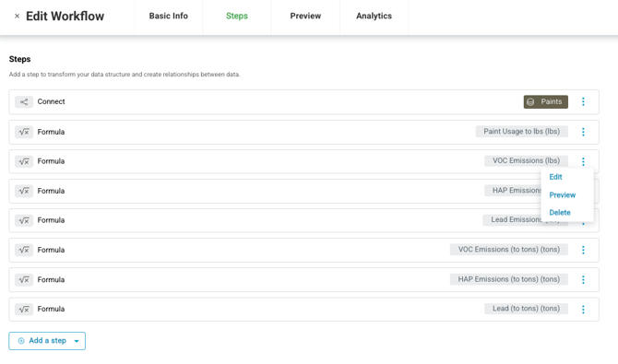Viewport: 618px width, 364px height.
Task: Click formula icon in Paint Usage to lbs row
Action: (24, 132)
